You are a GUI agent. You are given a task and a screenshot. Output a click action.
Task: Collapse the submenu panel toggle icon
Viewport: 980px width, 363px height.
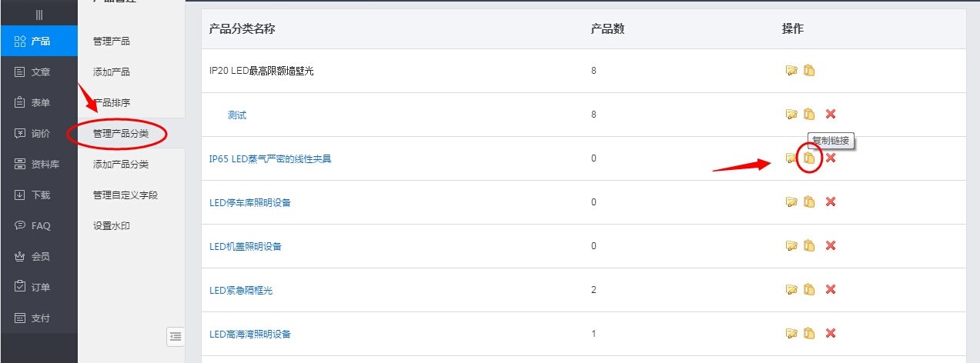click(176, 335)
